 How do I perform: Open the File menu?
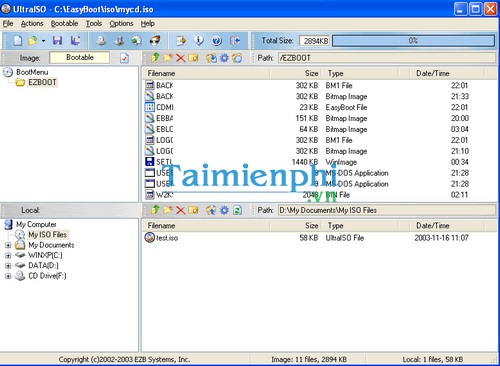click(x=8, y=23)
